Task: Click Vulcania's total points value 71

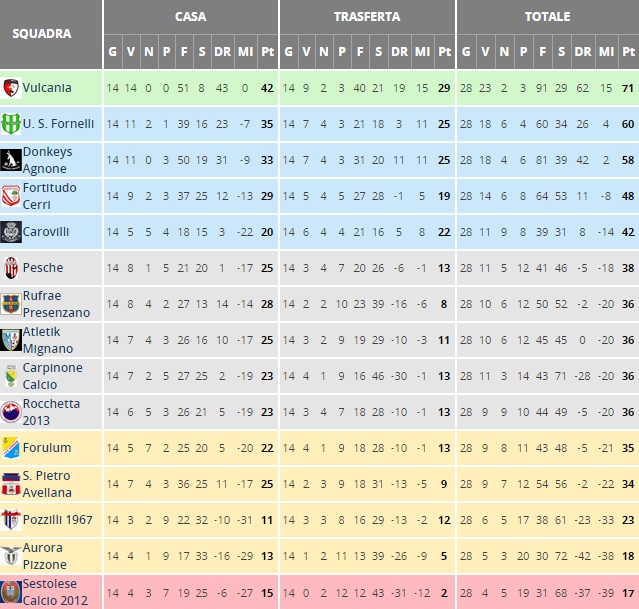Action: point(628,88)
